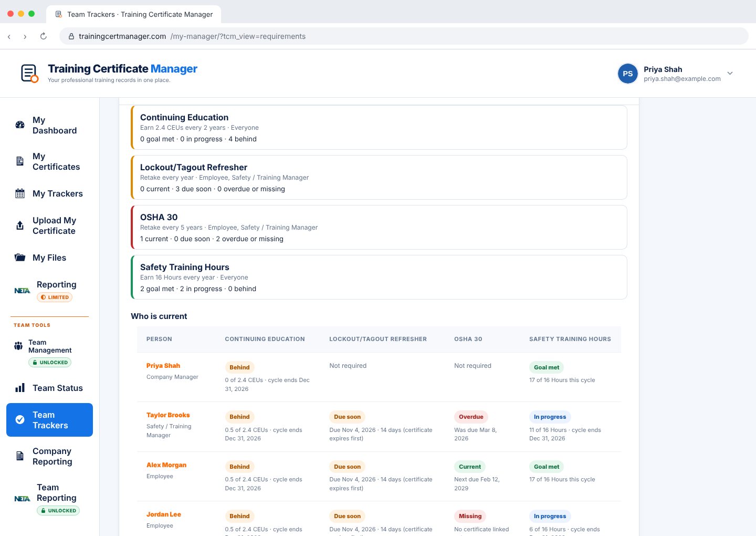Click the In progress badge in Taylor Brooks' row

[550, 417]
